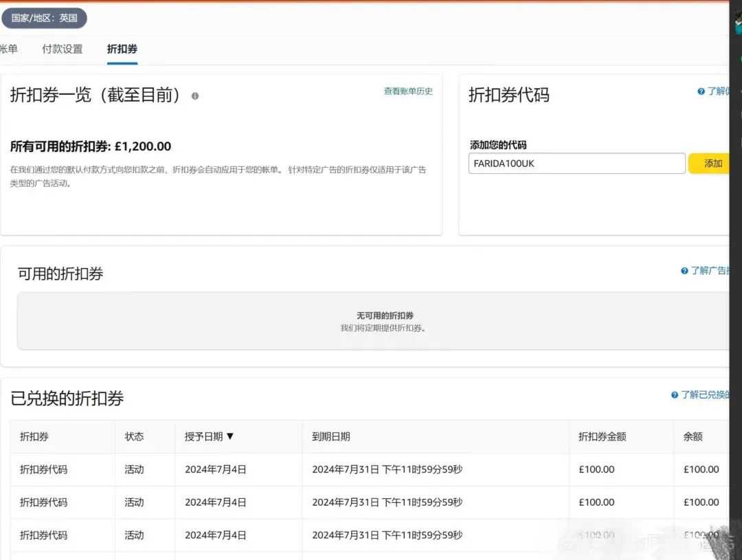Sort by 授予日期 using the arrow

point(230,436)
